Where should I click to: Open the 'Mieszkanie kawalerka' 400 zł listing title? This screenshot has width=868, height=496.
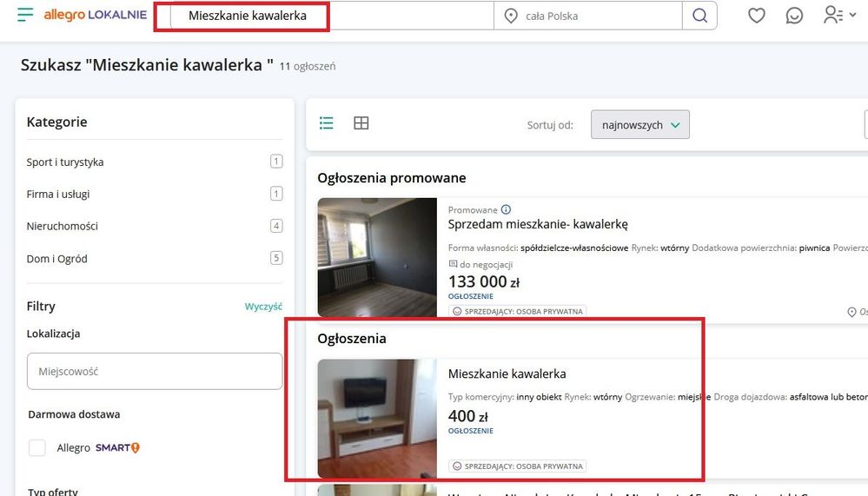coord(507,374)
